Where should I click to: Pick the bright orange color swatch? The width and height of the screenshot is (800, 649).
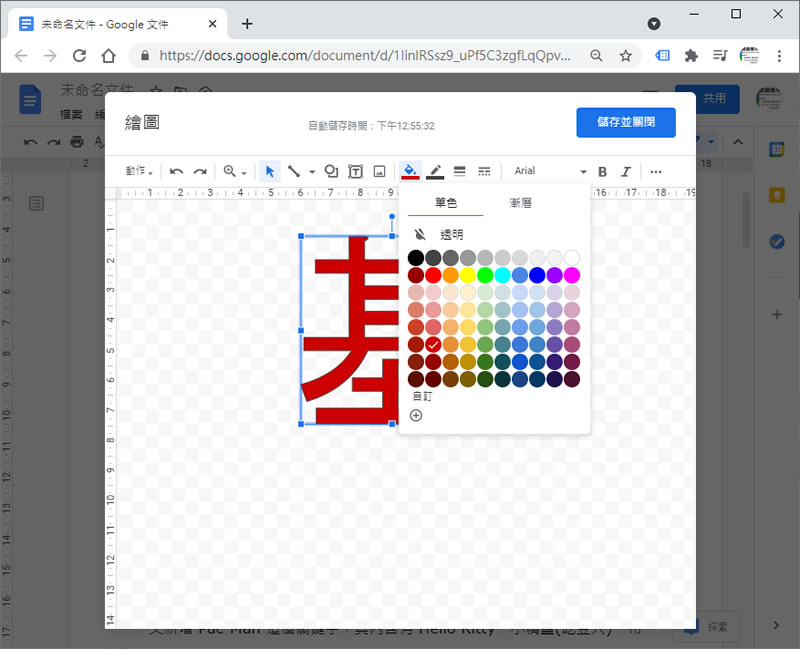451,275
